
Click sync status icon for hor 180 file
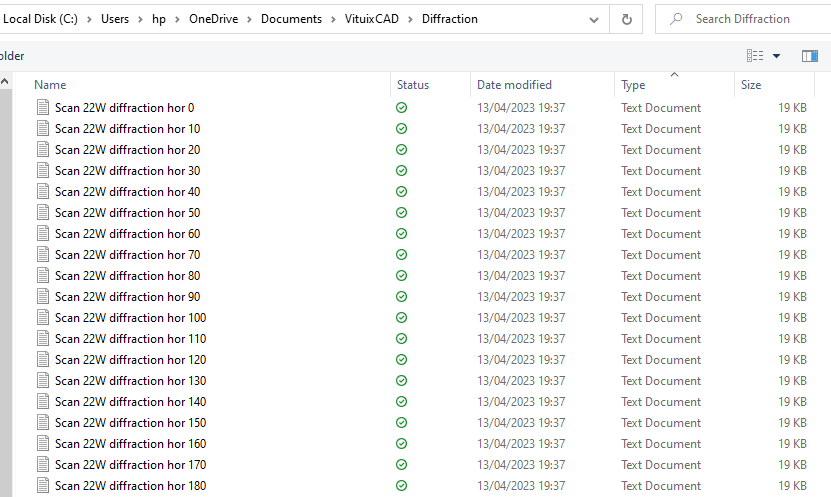(402, 486)
